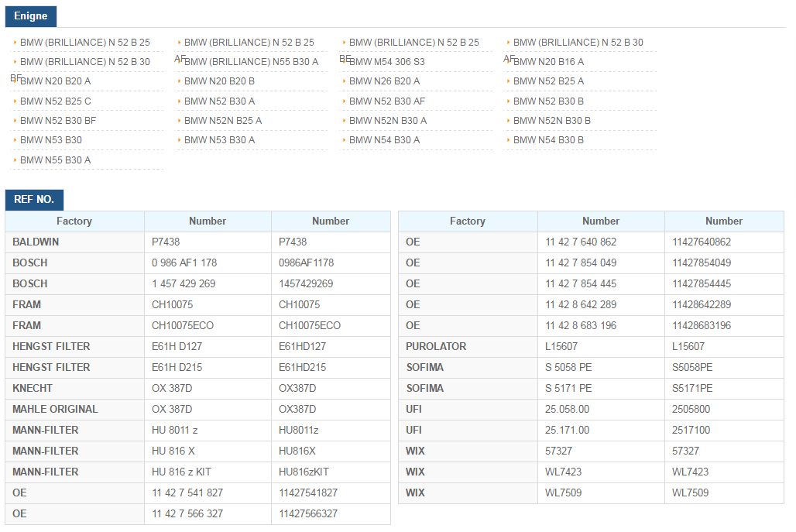Select the BMW N55 B30 A engine link
The height and width of the screenshot is (532, 796).
55,160
